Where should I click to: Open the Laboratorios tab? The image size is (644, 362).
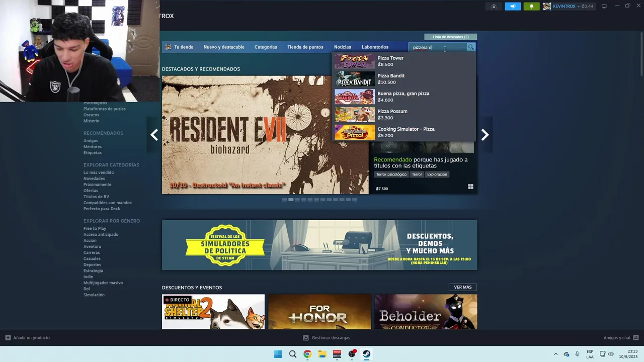(375, 47)
